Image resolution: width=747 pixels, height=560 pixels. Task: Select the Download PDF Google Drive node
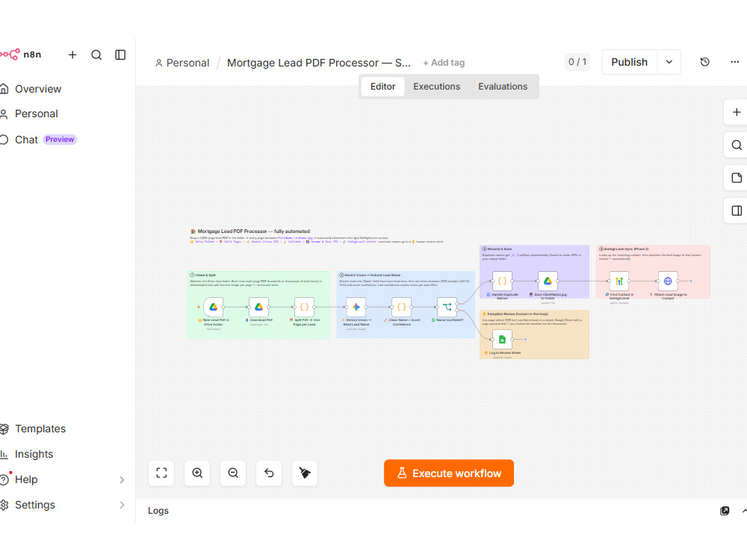pos(258,307)
